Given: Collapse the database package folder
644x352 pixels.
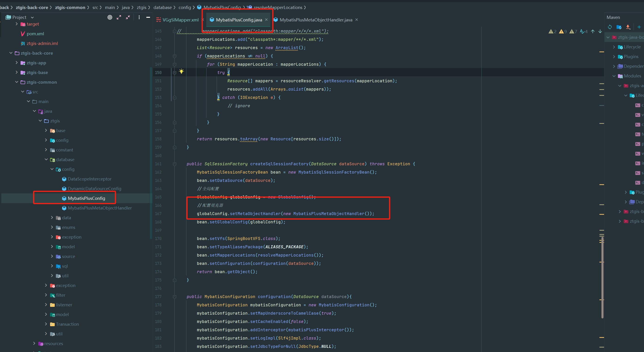Looking at the screenshot, I should click(x=46, y=160).
